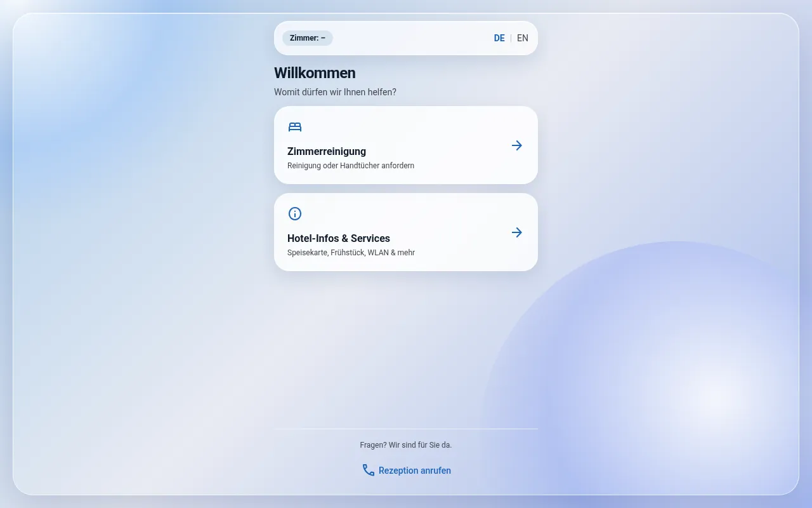This screenshot has height=508, width=812.
Task: Click the Zimmer room number chip
Action: click(308, 38)
